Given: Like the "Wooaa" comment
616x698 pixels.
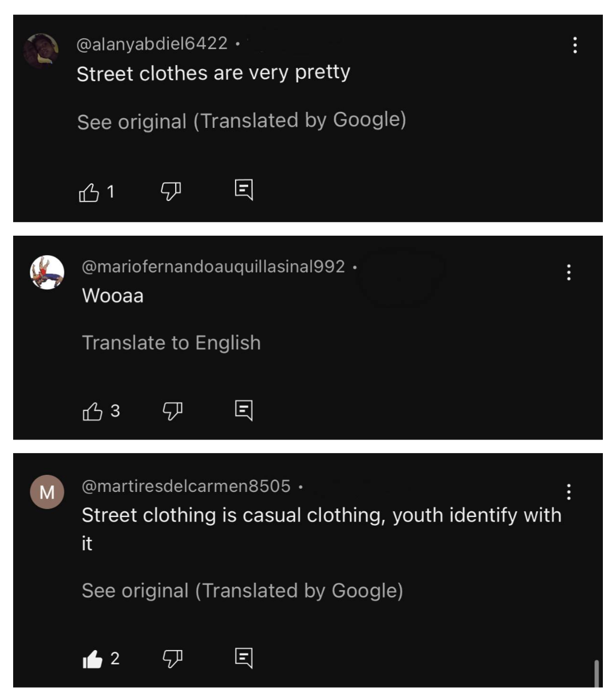Looking at the screenshot, I should [x=92, y=411].
